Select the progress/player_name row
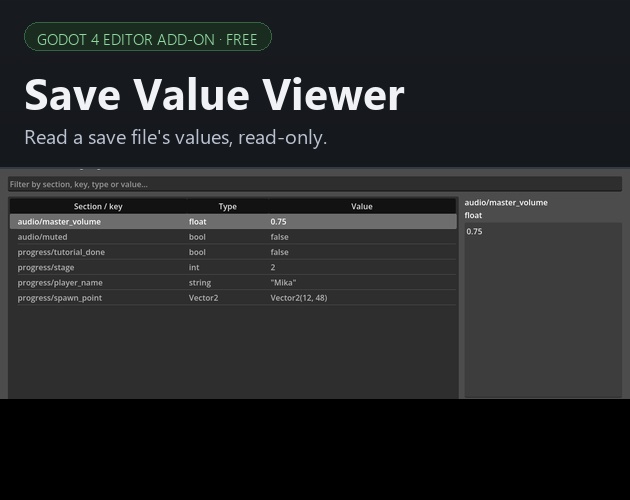 pos(233,283)
